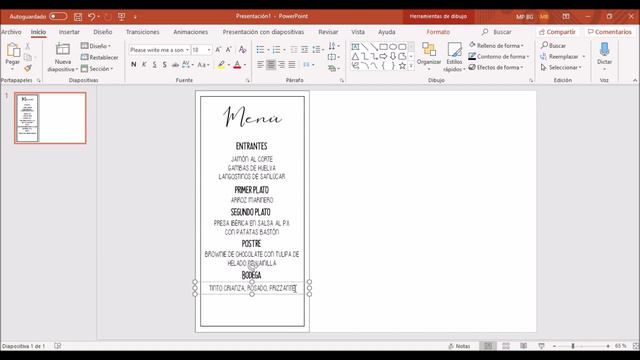Click the text highlight color marker

click(221, 64)
